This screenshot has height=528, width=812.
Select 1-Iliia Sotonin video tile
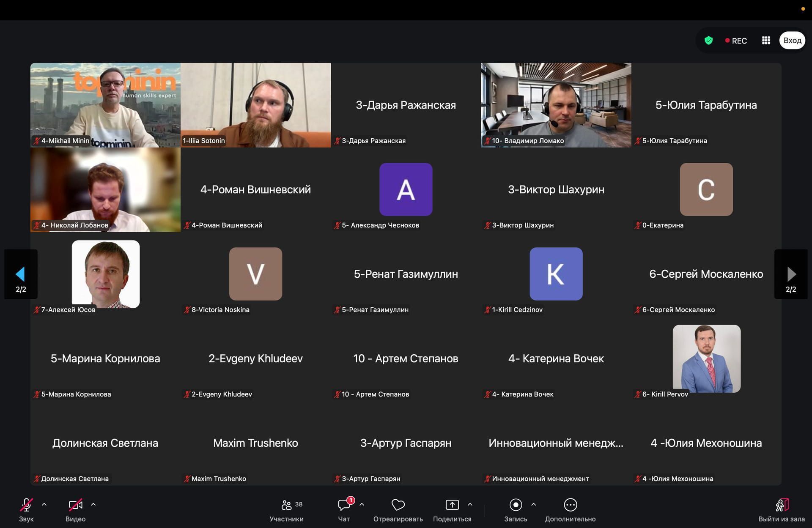[255, 105]
